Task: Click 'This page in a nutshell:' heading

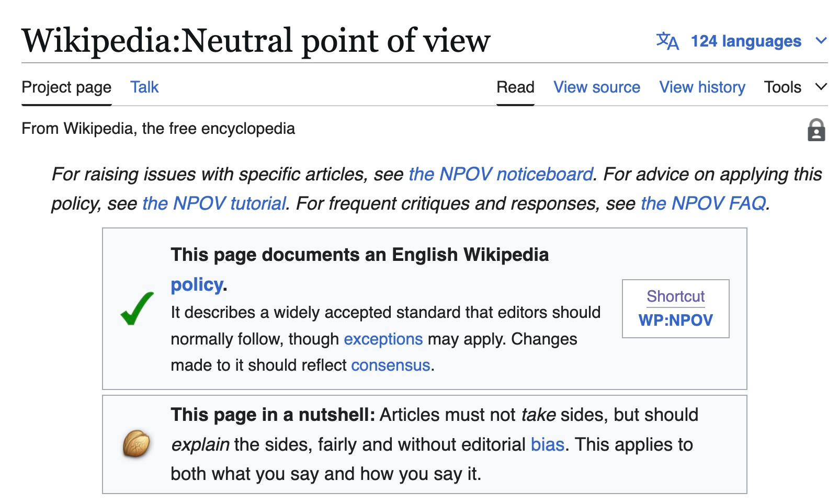Action: click(273, 415)
